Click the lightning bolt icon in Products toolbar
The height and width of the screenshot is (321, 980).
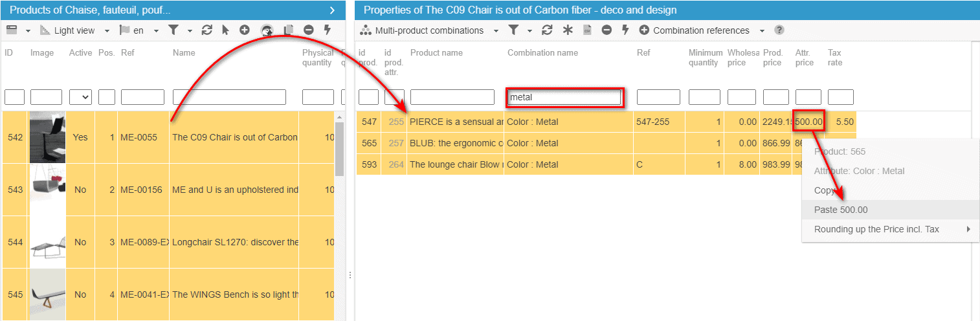(328, 30)
